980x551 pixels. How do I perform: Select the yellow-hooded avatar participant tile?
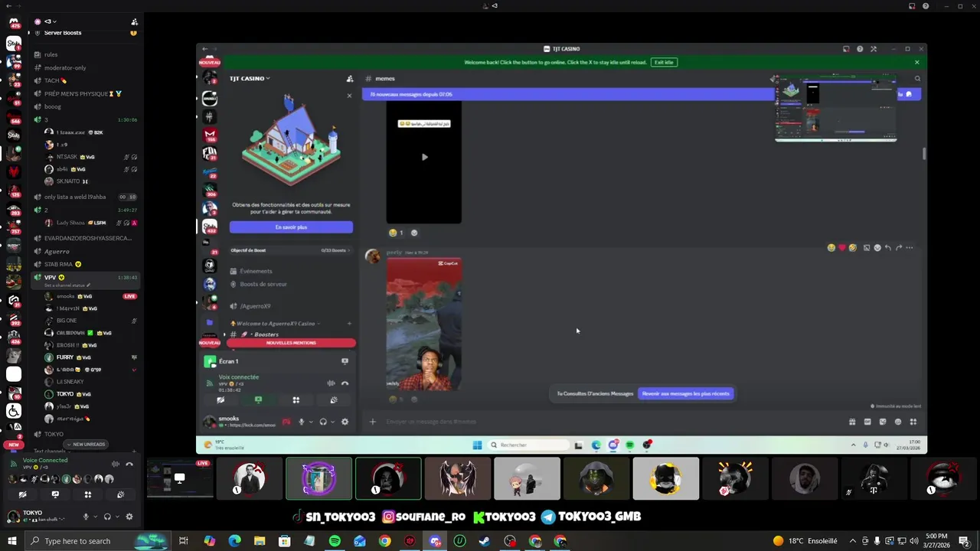click(x=666, y=478)
